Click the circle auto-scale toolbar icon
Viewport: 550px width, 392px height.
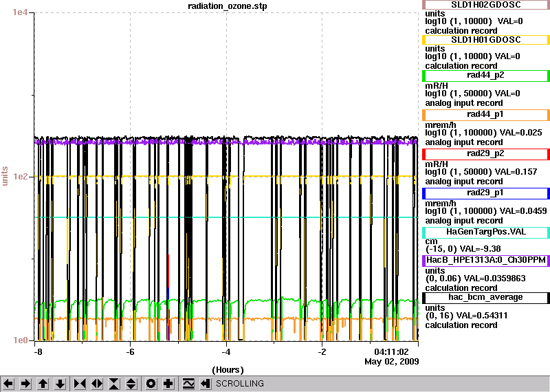(x=151, y=384)
